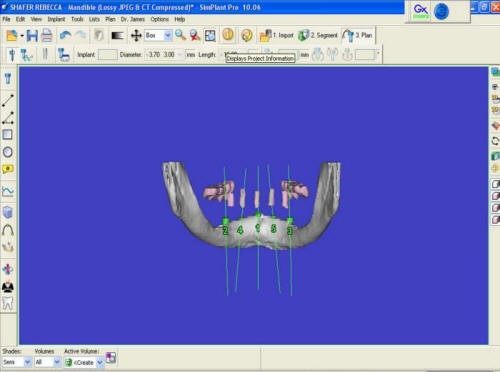Open the Options menu
500x372 pixels.
(x=160, y=19)
